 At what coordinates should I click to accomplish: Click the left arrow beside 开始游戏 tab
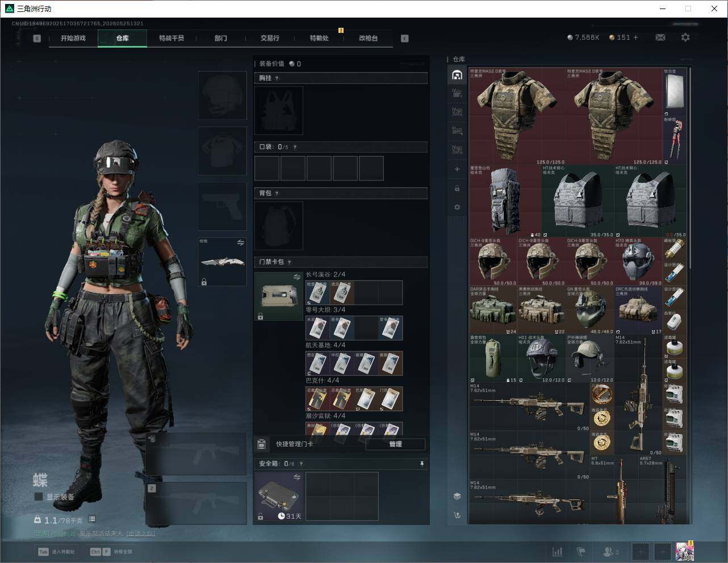click(x=37, y=39)
